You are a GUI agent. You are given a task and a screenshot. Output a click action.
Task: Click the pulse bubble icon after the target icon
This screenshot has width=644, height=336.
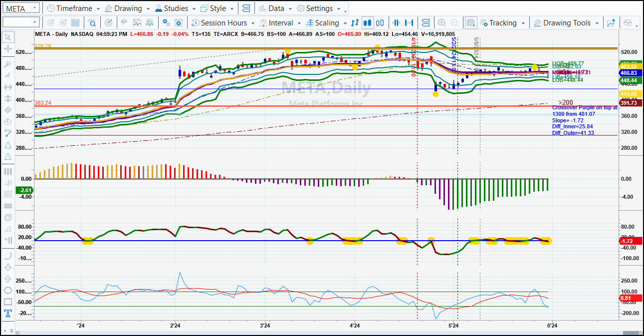pos(124,22)
